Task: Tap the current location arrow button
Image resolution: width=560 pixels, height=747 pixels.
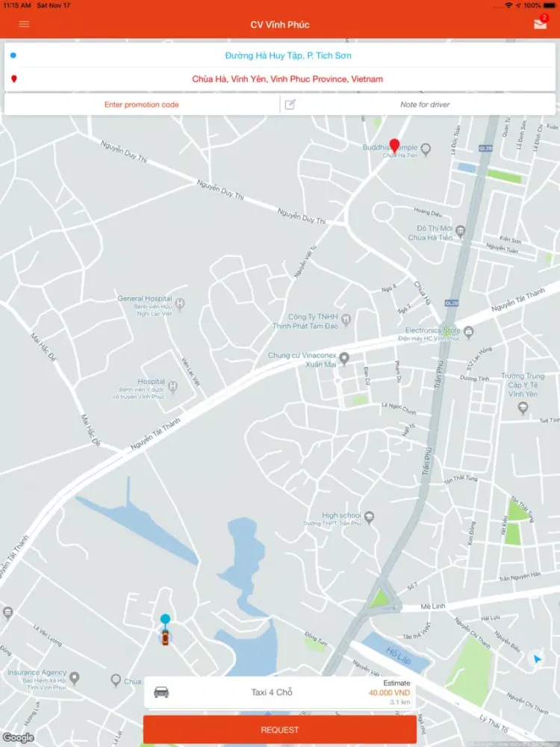Action: pos(537,660)
